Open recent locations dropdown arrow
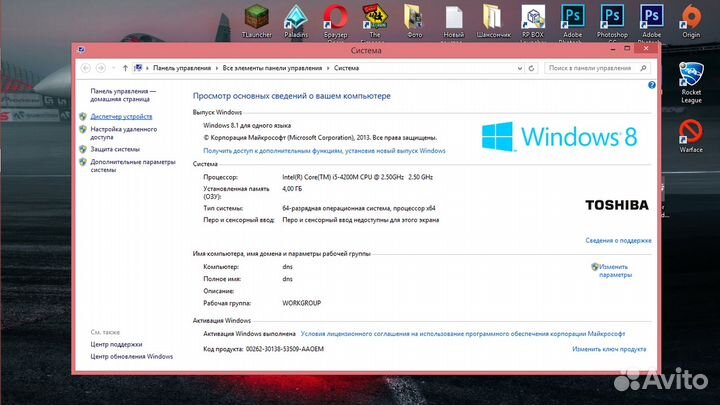The image size is (720, 405). click(113, 68)
